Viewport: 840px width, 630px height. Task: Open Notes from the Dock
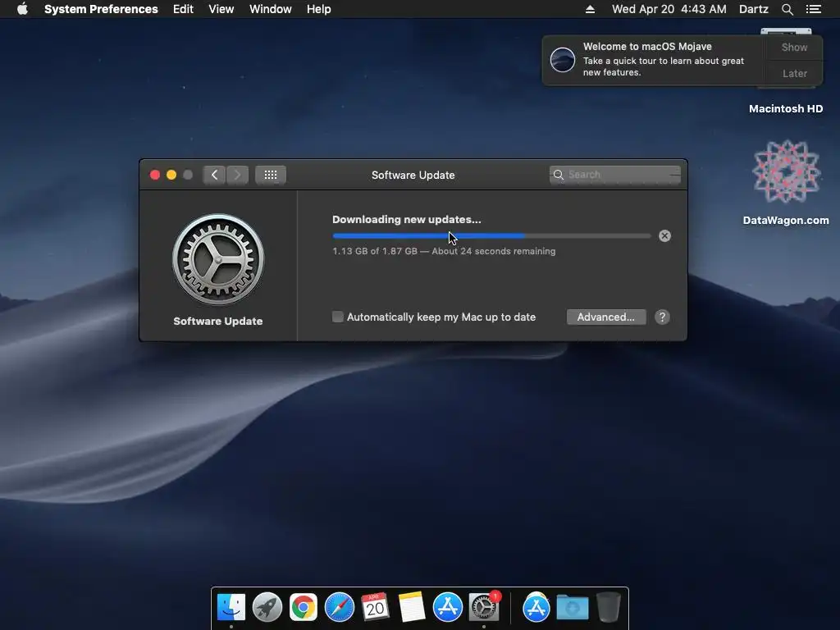coord(412,607)
